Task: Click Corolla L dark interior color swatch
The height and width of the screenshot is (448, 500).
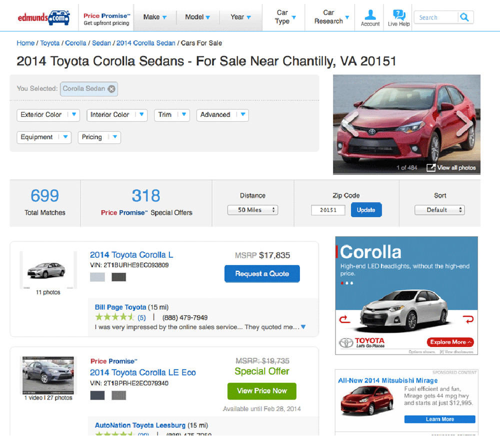Action: coord(119,277)
